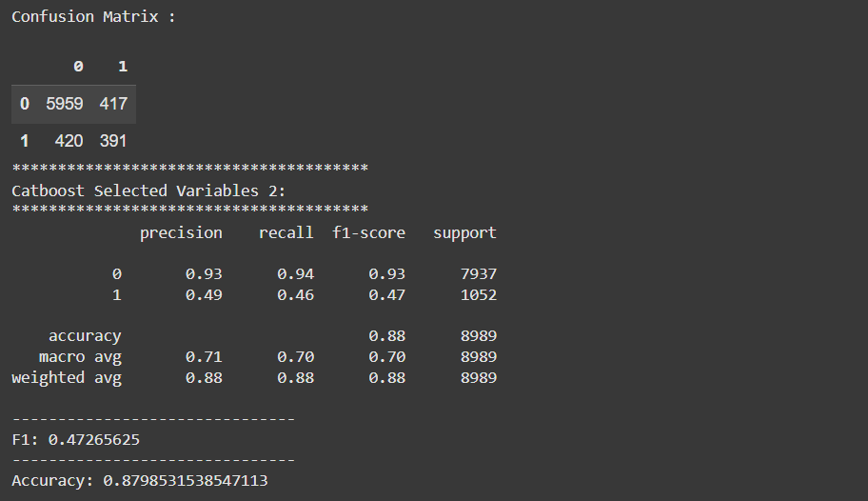Click the "support" column header
868x501 pixels.
pyautogui.click(x=464, y=232)
